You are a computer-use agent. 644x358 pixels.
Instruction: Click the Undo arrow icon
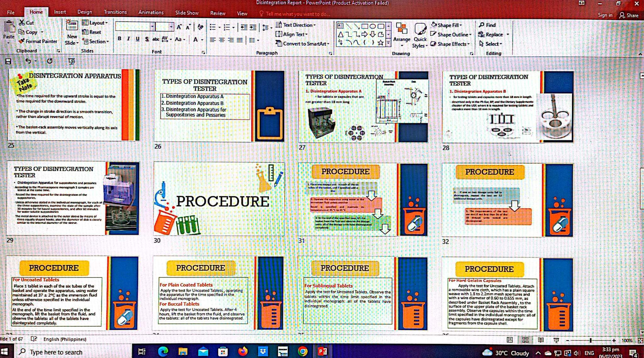[28, 61]
